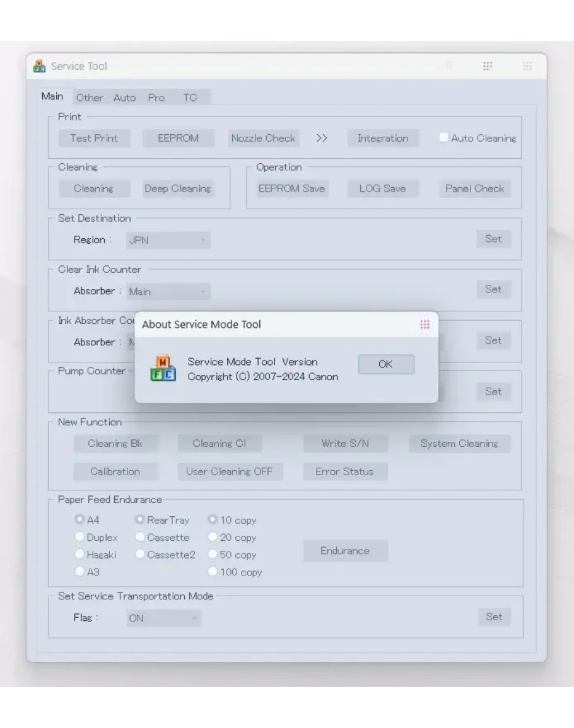Open the Pro tab
574x728 pixels.
[156, 98]
